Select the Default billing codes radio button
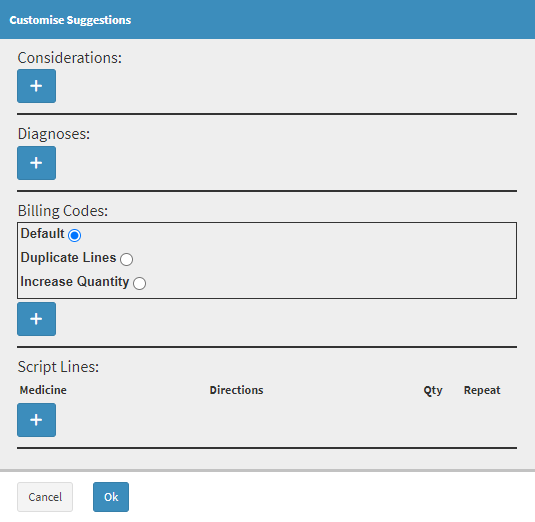 click(74, 235)
